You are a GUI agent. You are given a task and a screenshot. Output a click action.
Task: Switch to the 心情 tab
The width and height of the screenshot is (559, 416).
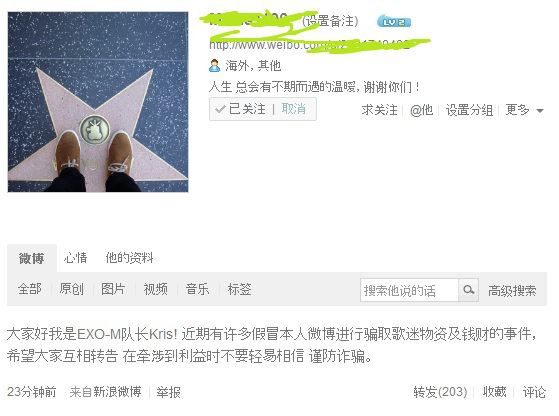[x=75, y=258]
